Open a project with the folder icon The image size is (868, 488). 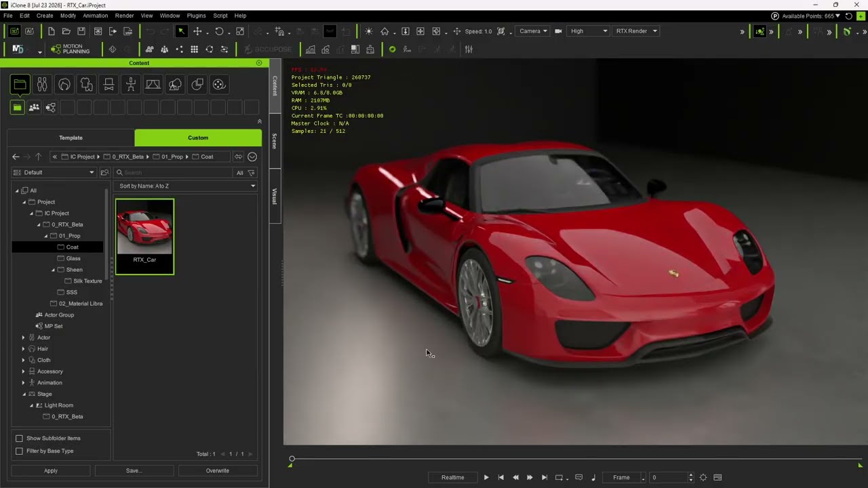click(x=66, y=31)
